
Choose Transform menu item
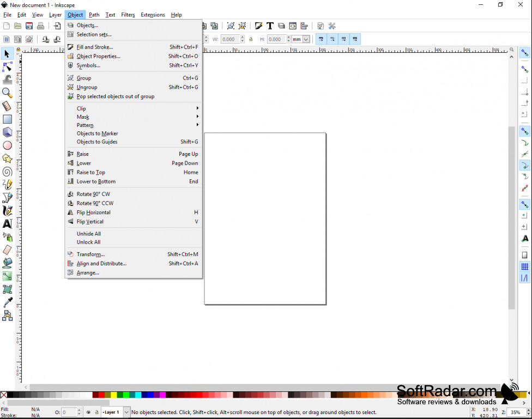(x=133, y=254)
